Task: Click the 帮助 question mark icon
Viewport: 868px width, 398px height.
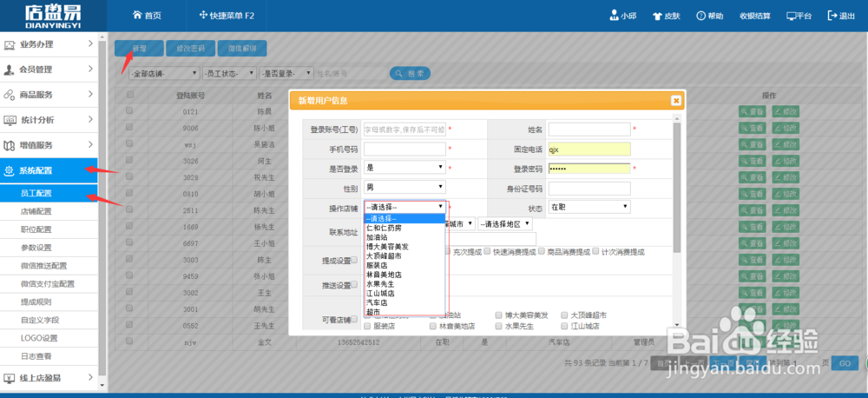Action: (x=700, y=16)
